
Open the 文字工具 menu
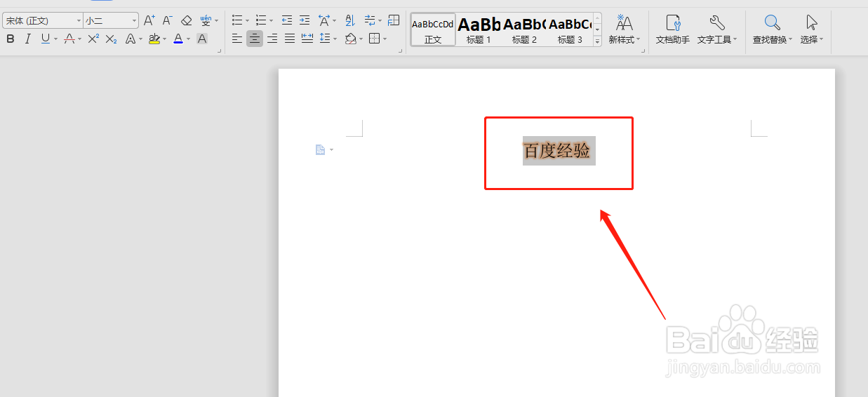coord(717,29)
